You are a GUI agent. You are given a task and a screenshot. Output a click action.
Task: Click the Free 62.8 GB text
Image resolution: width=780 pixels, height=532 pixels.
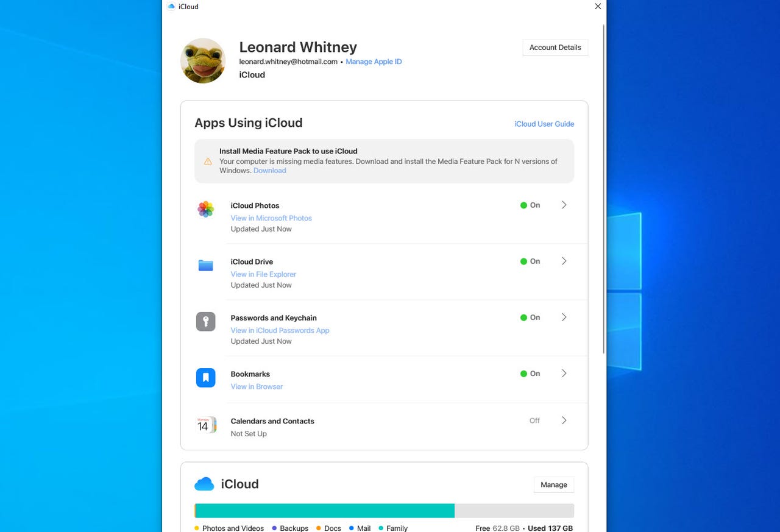498,528
